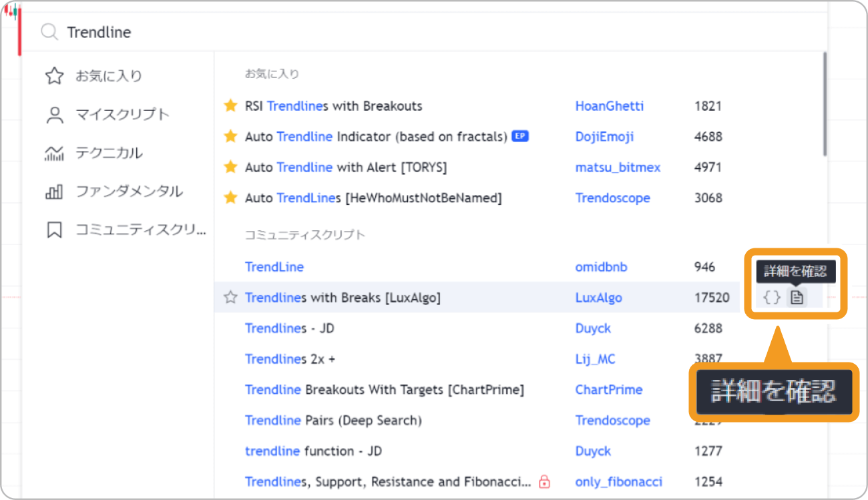Open Duyck link on trendline function row
The image size is (868, 500).
pos(594,451)
